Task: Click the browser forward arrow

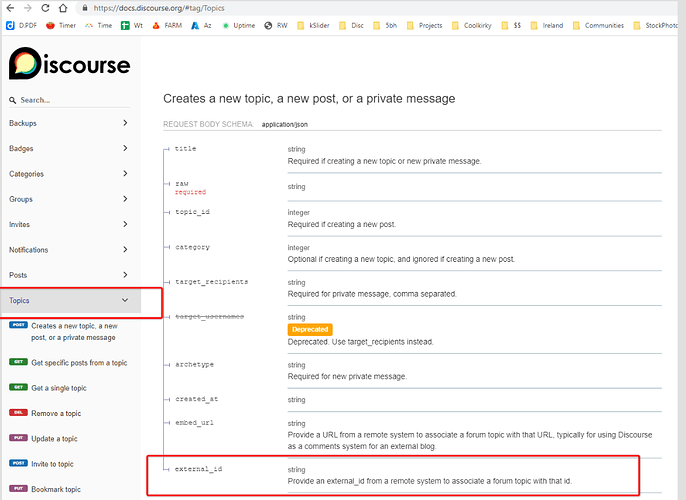Action: (28, 8)
